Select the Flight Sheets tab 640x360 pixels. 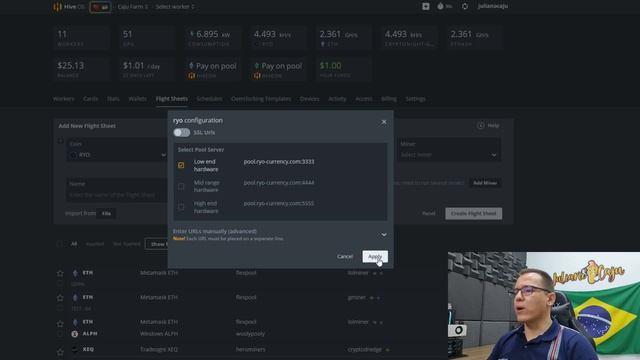[x=172, y=99]
